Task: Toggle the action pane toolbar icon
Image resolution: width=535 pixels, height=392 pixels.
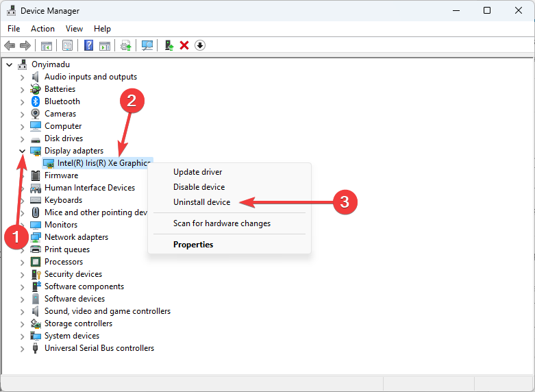Action: click(x=105, y=45)
